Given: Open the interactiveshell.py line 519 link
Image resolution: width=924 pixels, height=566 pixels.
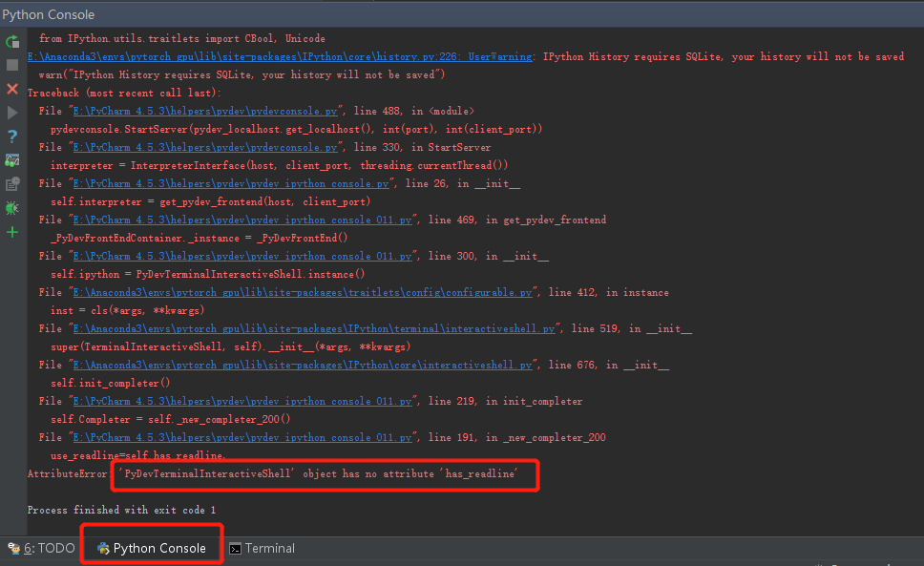Looking at the screenshot, I should [x=304, y=328].
